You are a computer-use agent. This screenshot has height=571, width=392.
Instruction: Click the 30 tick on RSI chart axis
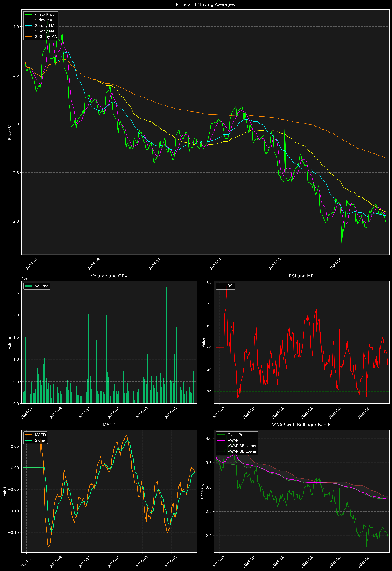pos(209,392)
